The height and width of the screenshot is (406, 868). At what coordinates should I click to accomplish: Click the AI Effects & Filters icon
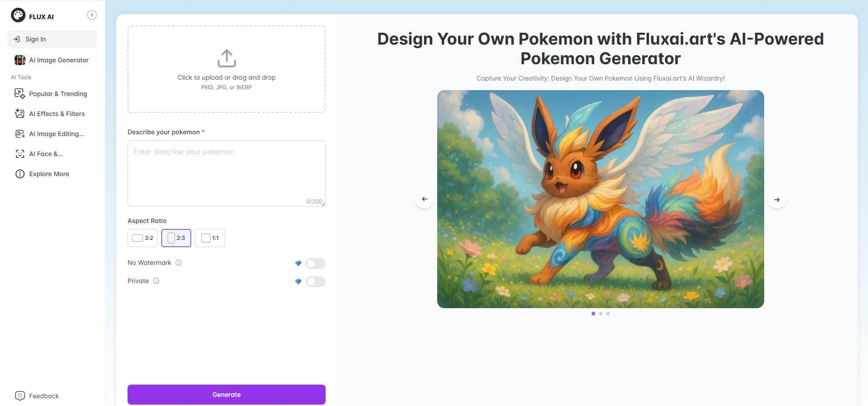coord(20,114)
